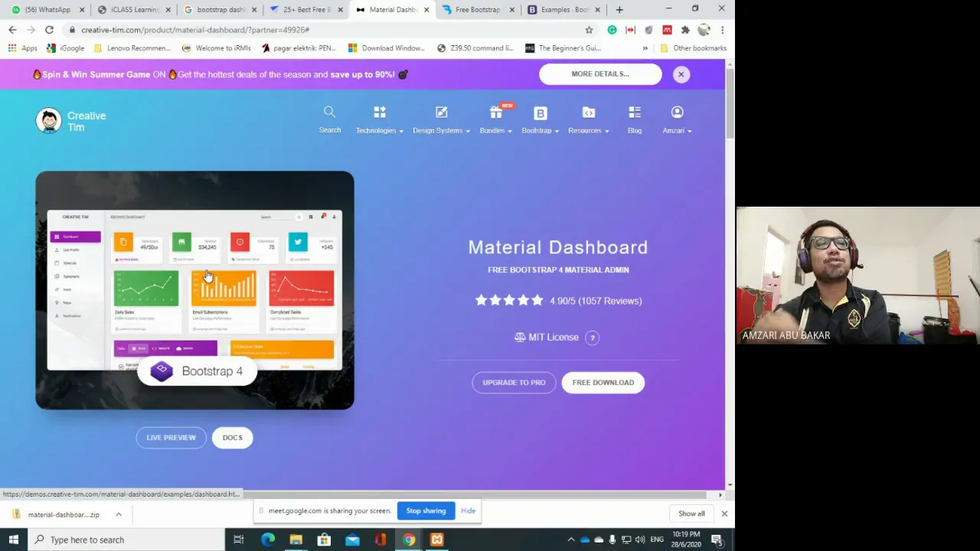Click the 4.90/5 (1057 Reviews) rating text

pos(596,301)
